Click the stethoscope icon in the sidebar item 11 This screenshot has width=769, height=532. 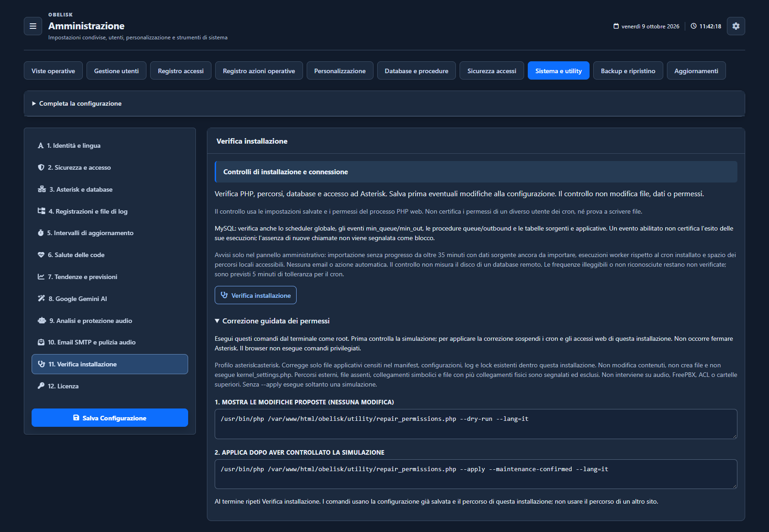(x=42, y=364)
